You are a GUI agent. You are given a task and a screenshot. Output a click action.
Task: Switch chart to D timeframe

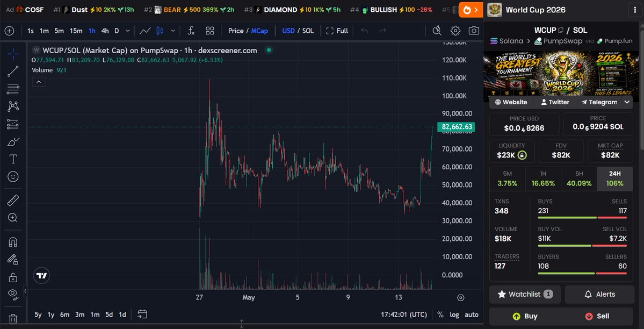point(117,31)
